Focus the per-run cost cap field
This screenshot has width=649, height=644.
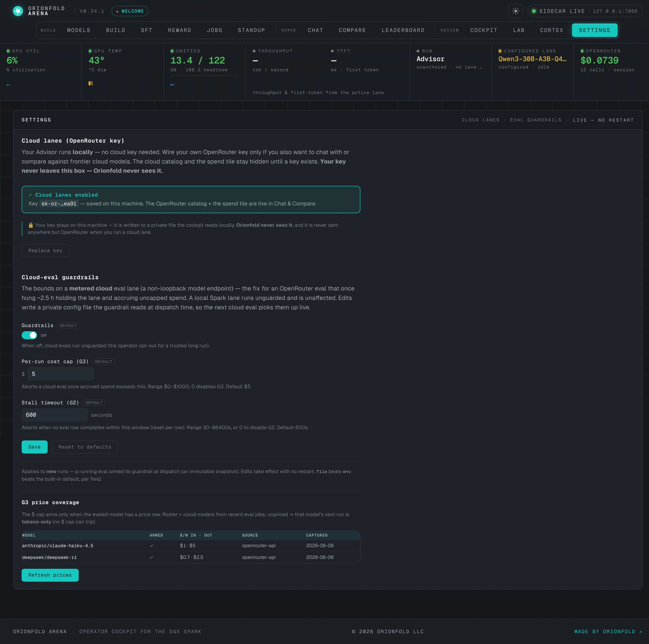[x=61, y=374]
